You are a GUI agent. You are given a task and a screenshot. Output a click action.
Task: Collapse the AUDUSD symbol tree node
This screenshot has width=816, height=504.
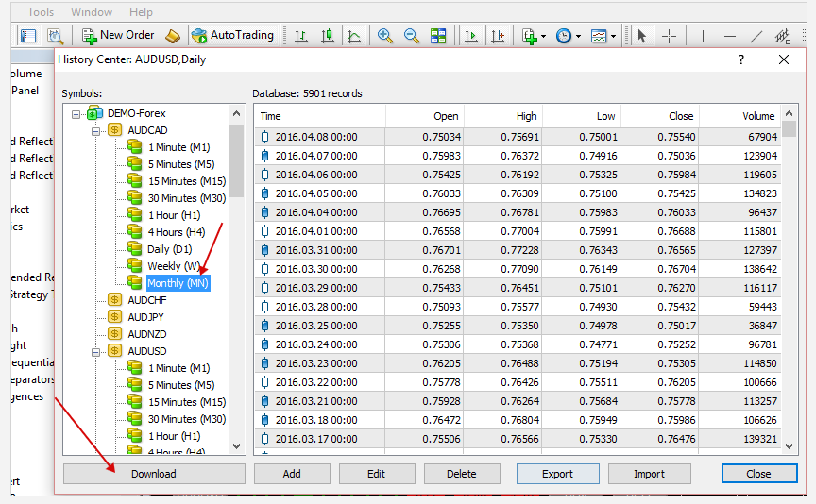[x=96, y=351]
